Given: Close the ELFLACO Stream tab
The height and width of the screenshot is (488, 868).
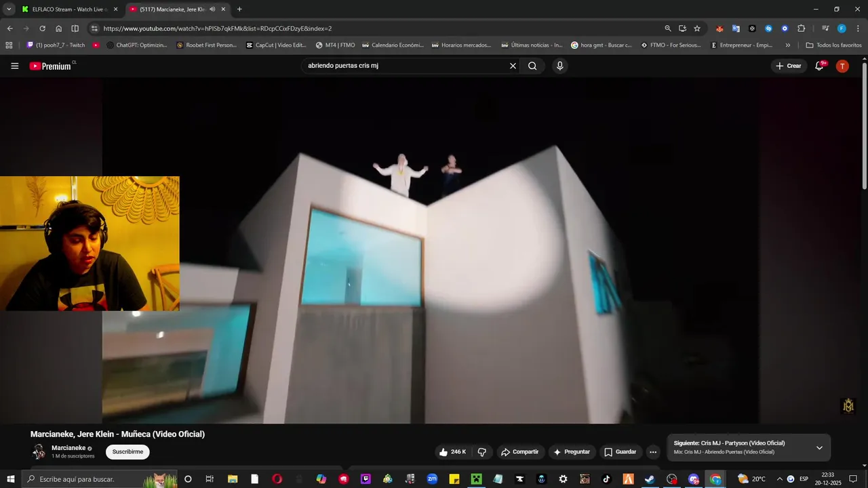Looking at the screenshot, I should 115,9.
